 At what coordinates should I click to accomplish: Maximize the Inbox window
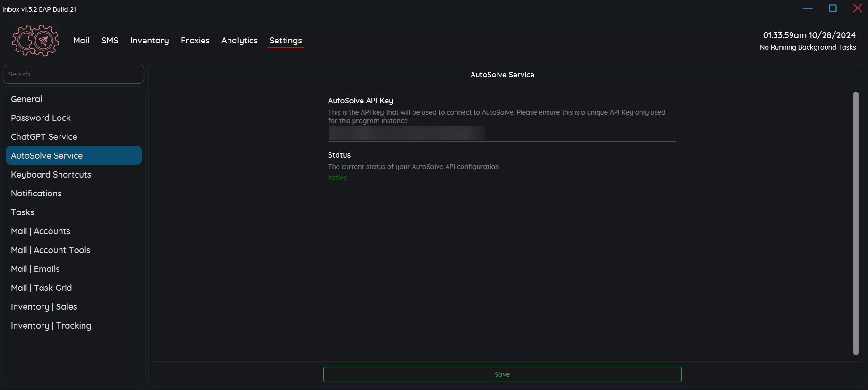point(833,8)
